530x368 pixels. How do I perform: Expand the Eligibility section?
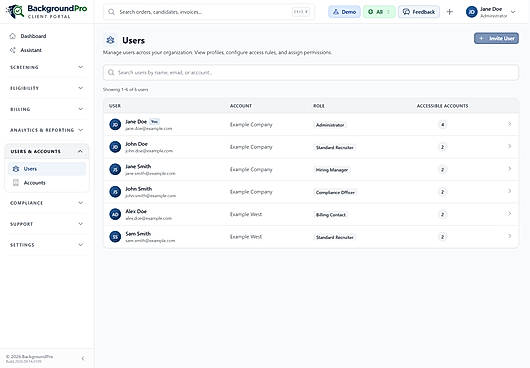tap(47, 88)
